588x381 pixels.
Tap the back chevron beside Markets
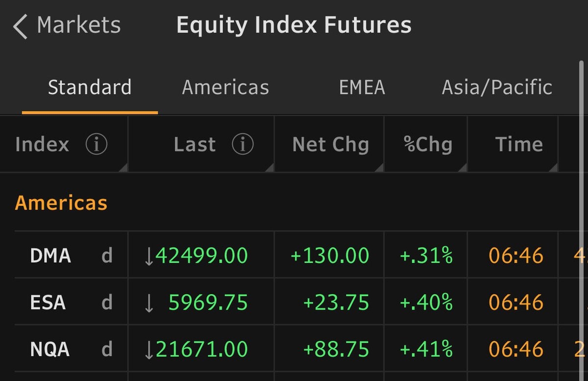tap(21, 26)
